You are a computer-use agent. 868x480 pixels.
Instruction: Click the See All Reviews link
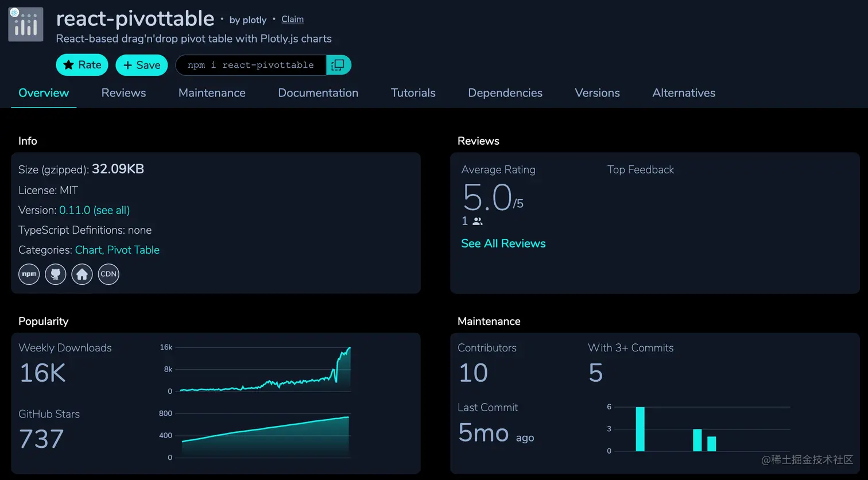pos(503,243)
